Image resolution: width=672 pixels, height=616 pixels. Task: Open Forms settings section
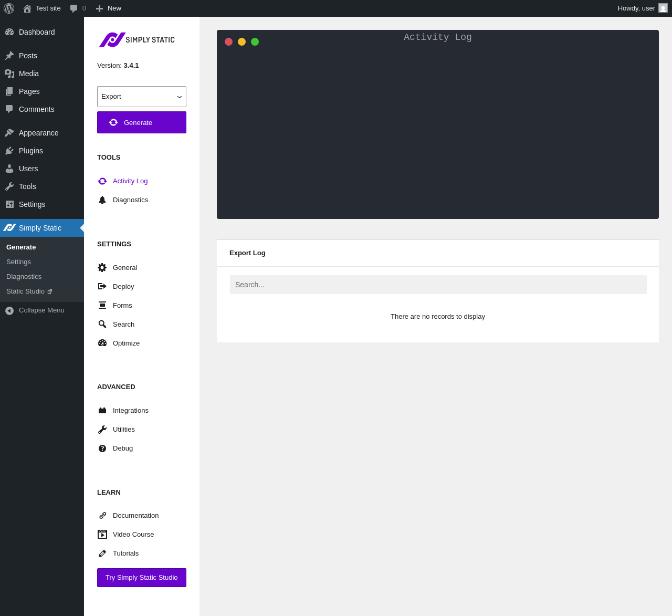coord(122,306)
